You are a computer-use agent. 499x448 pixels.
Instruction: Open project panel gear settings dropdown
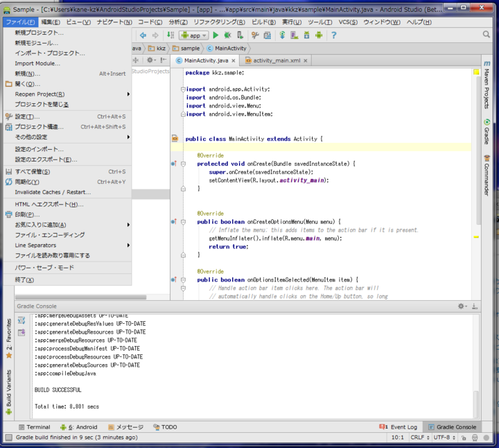151,60
